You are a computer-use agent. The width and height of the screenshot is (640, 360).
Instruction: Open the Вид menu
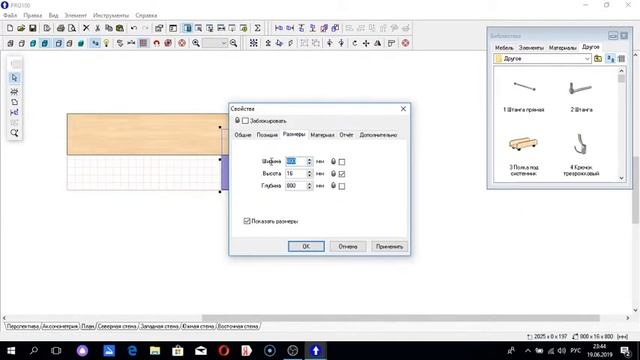[x=53, y=15]
